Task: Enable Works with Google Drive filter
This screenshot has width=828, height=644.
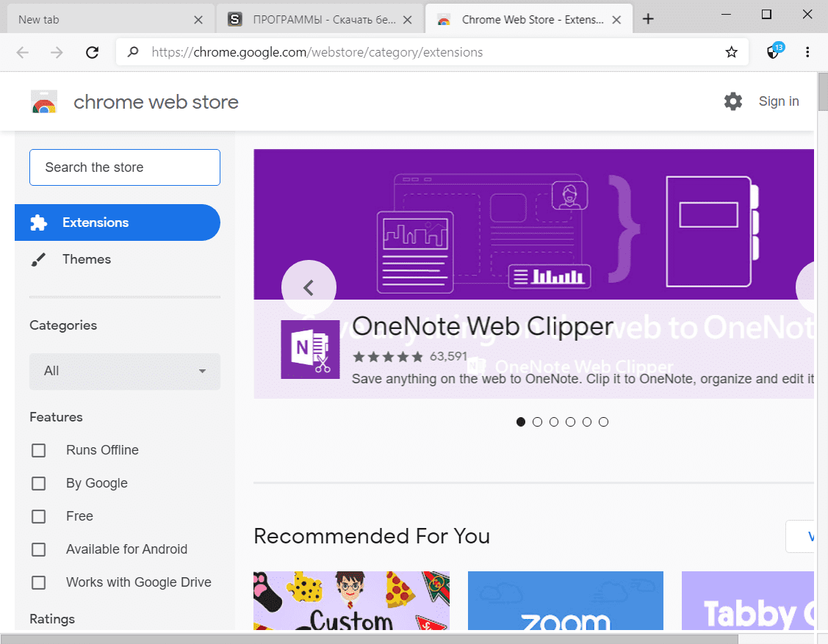Action: [x=38, y=583]
